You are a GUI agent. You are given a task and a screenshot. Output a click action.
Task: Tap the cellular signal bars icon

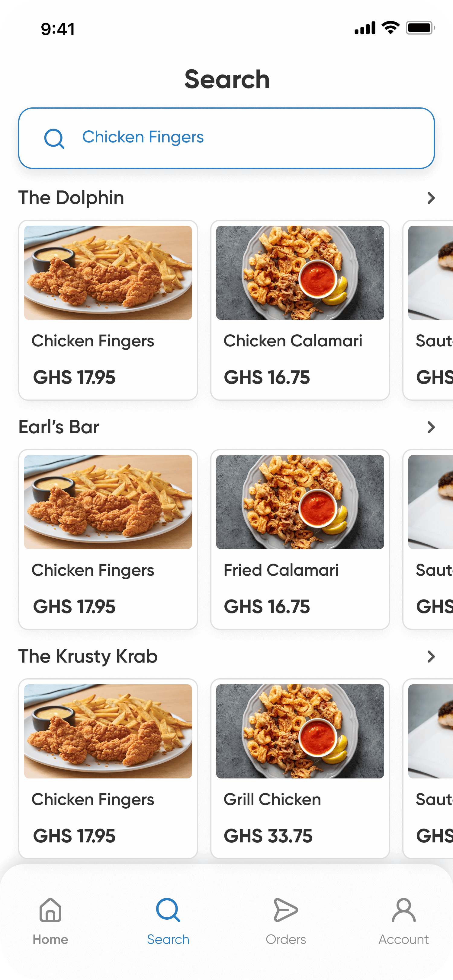tap(365, 28)
